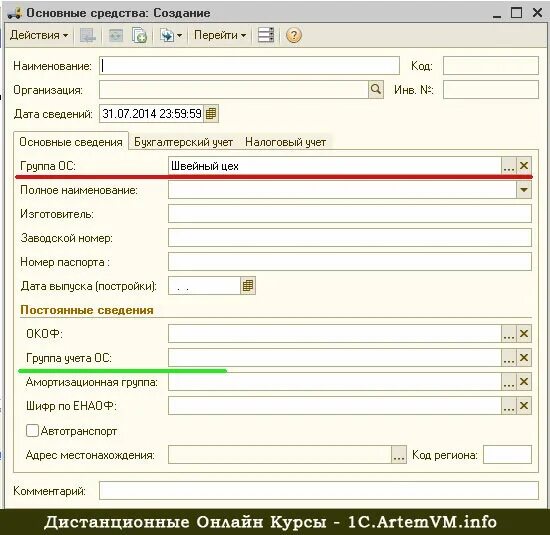Open Группа ОС selection with ellipsis button

tap(509, 166)
